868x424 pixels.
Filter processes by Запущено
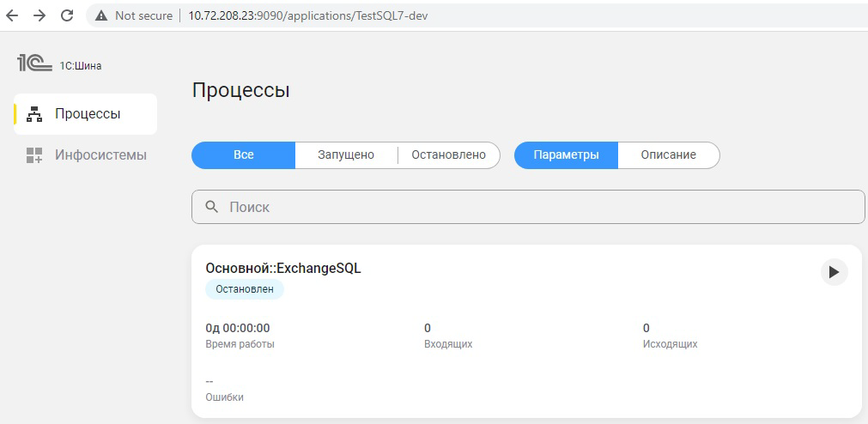pos(346,155)
